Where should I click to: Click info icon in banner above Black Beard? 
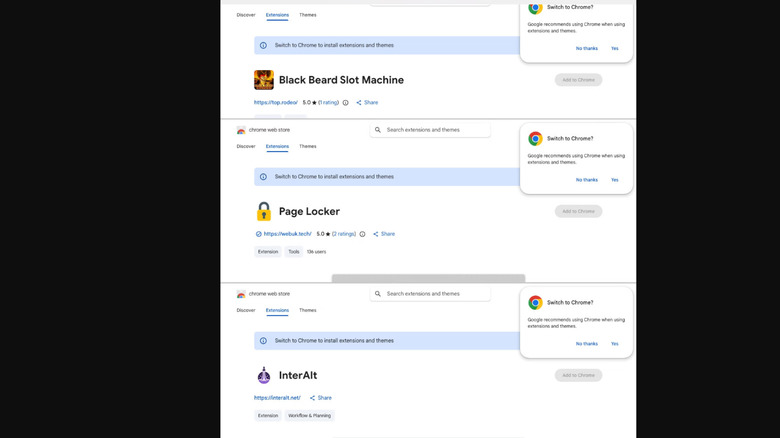coord(263,45)
